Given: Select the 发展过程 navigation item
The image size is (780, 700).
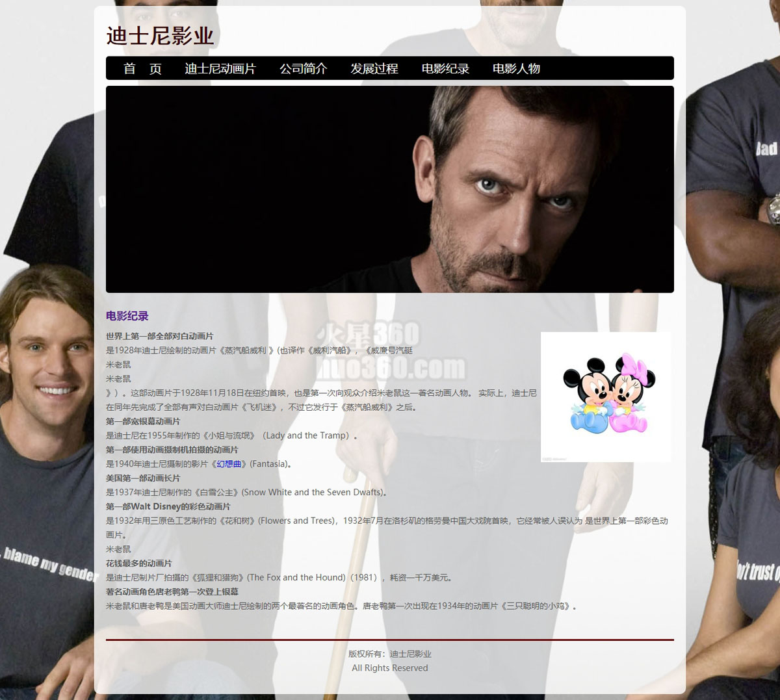Looking at the screenshot, I should (374, 68).
